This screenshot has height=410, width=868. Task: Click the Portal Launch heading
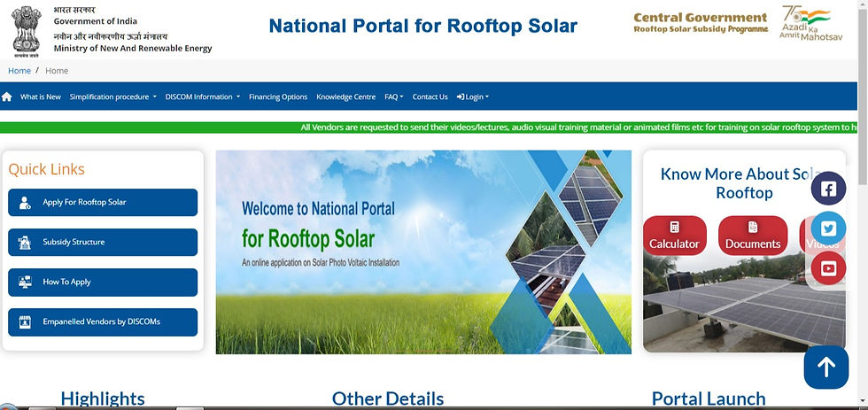(709, 398)
